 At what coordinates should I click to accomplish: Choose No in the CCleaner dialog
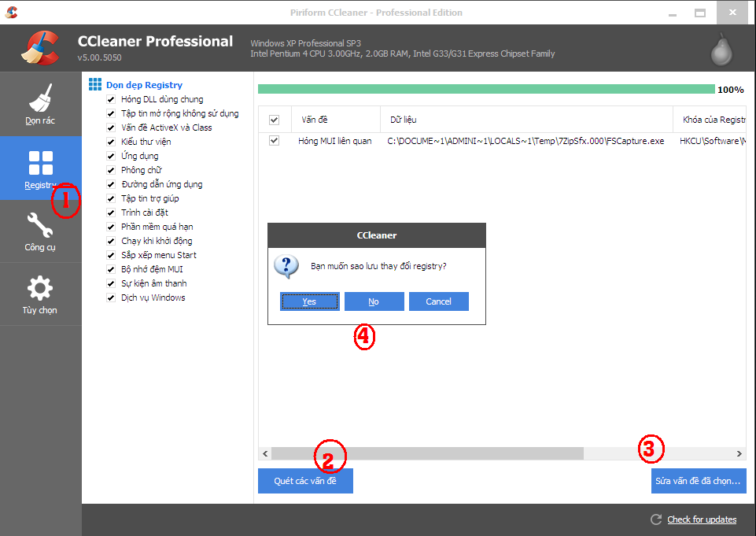[374, 301]
